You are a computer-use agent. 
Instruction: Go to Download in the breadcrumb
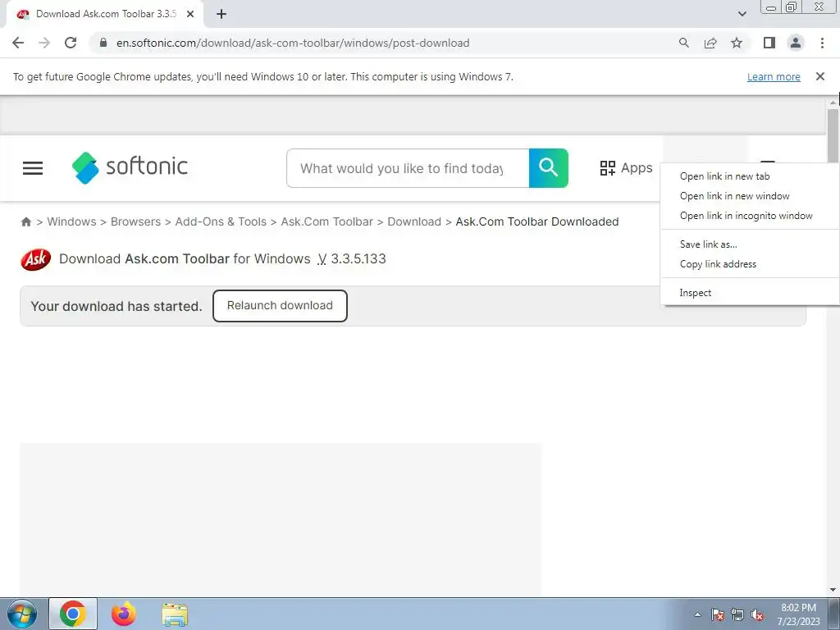click(414, 221)
